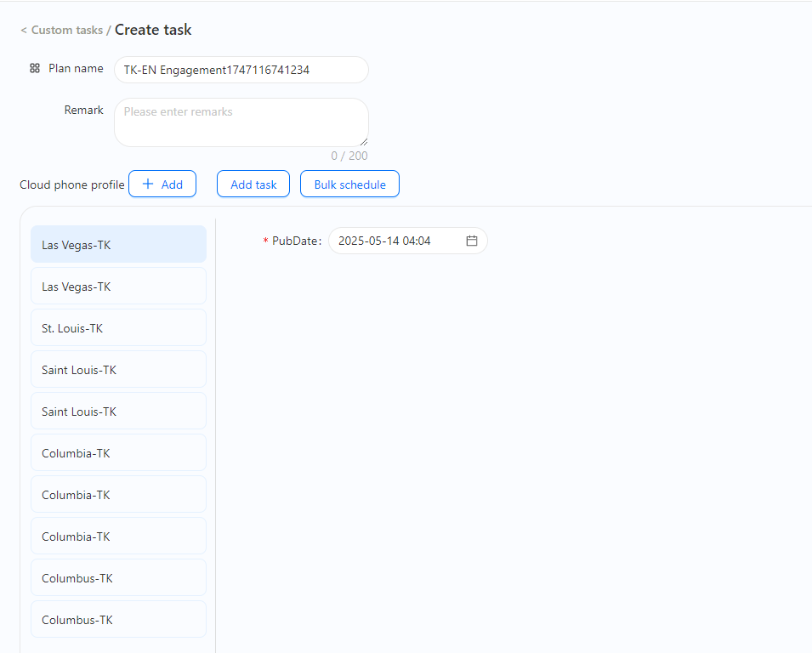This screenshot has height=653, width=812.
Task: Click the PubDate label
Action: coord(297,241)
